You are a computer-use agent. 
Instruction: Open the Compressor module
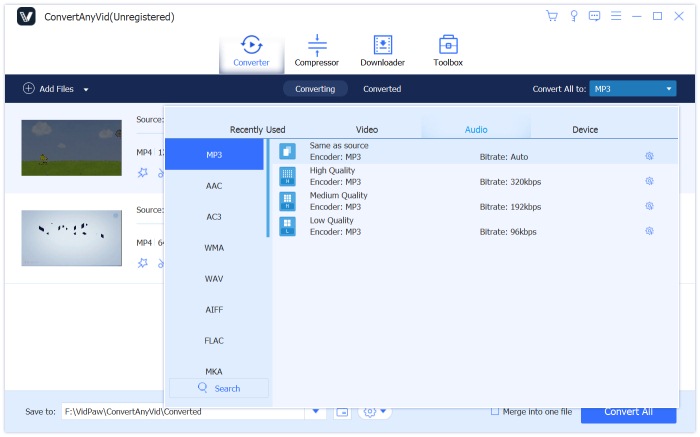coord(317,51)
